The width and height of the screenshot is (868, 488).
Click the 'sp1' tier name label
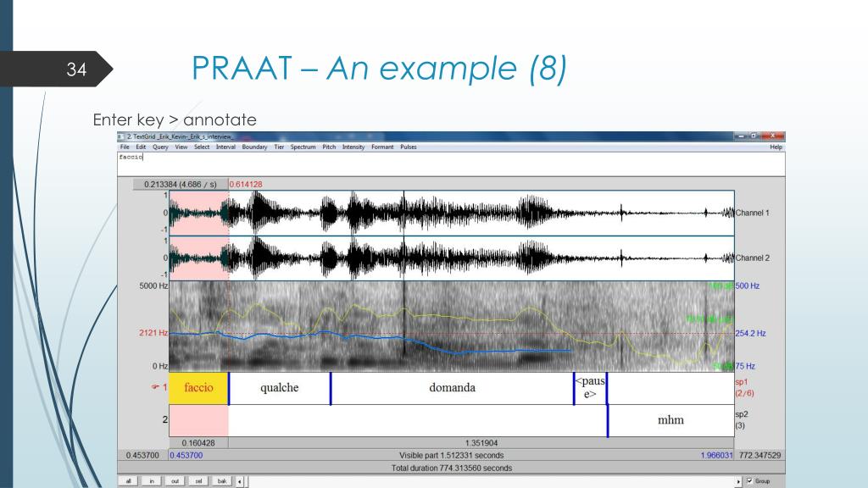742,382
